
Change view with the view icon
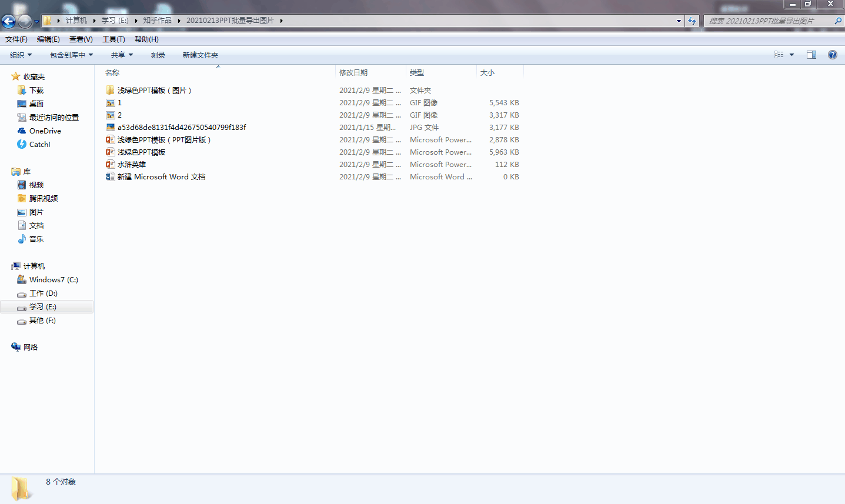coord(779,55)
